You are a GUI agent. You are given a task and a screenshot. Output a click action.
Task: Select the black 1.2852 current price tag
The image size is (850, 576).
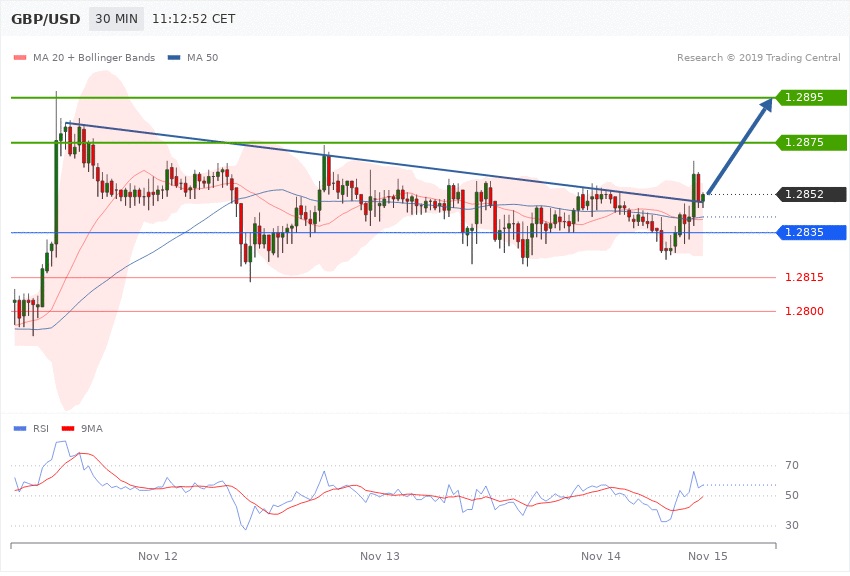[x=810, y=194]
